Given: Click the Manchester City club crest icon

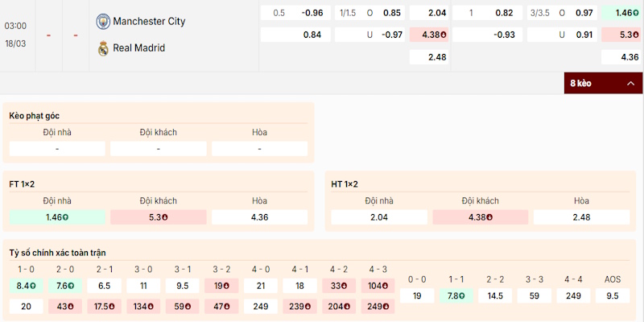Looking at the screenshot, I should click(103, 21).
